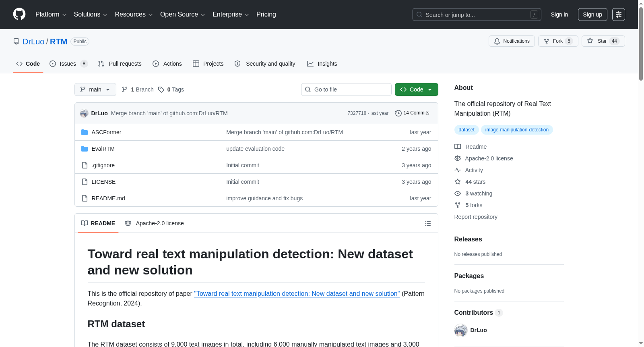This screenshot has width=644, height=347.
Task: Open the LICENSE file
Action: (x=103, y=182)
